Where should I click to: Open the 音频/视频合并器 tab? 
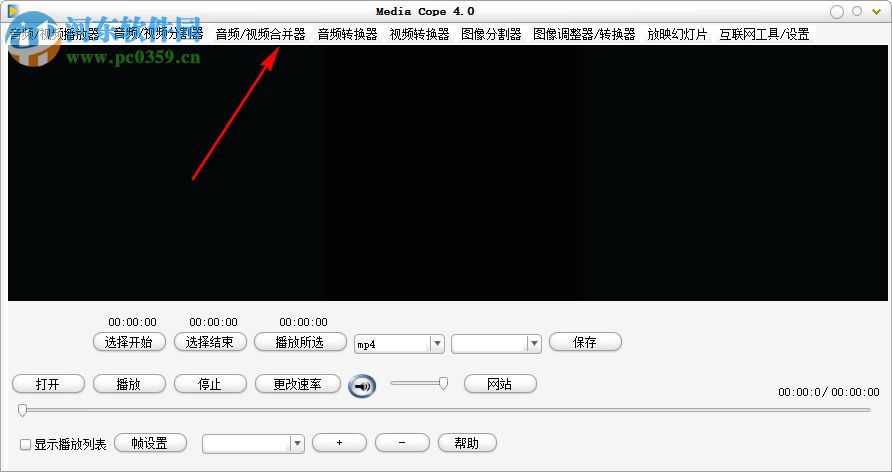point(261,34)
